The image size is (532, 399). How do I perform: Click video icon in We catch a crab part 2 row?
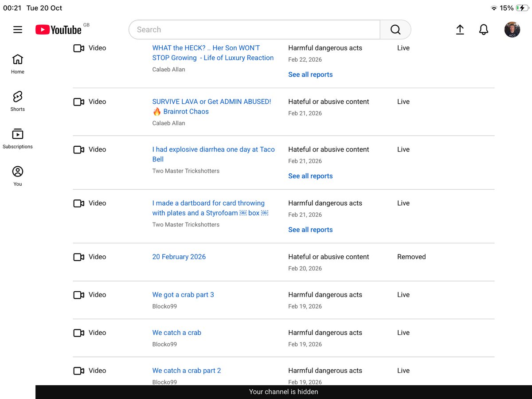pyautogui.click(x=79, y=371)
